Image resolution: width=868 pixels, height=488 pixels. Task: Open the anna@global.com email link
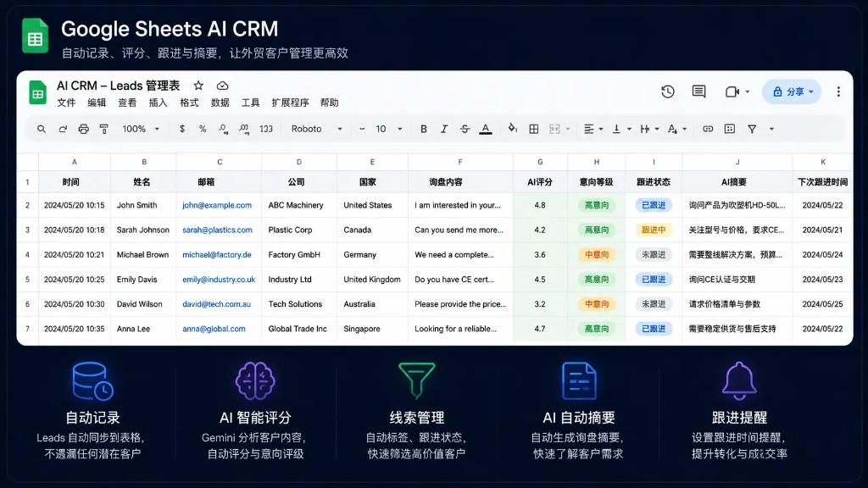(214, 330)
